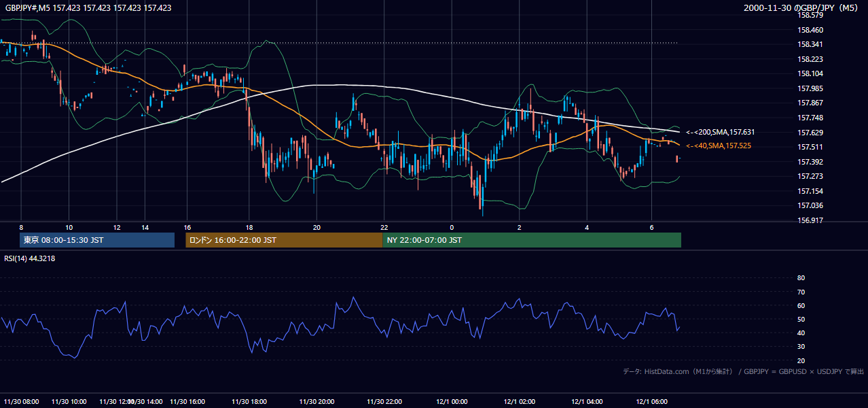Click the 40 SMA 157.525 label
The height and width of the screenshot is (408, 868).
pos(719,146)
